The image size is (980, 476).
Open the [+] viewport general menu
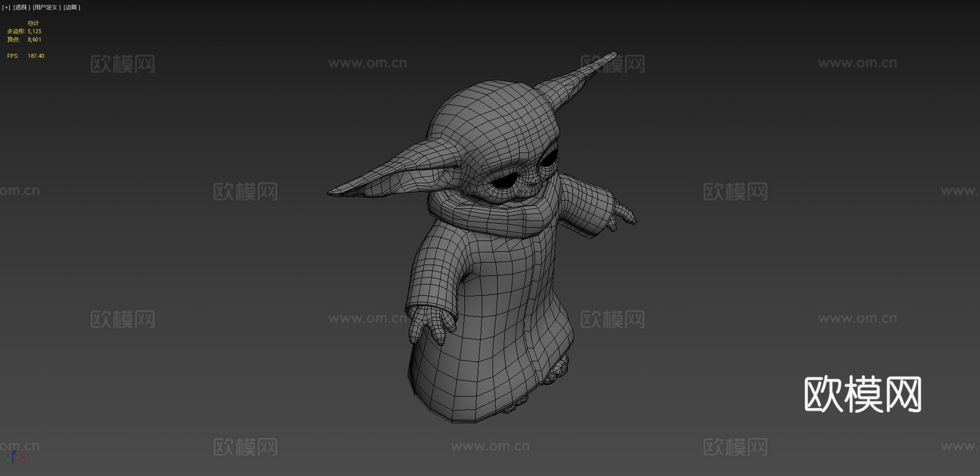pos(6,7)
